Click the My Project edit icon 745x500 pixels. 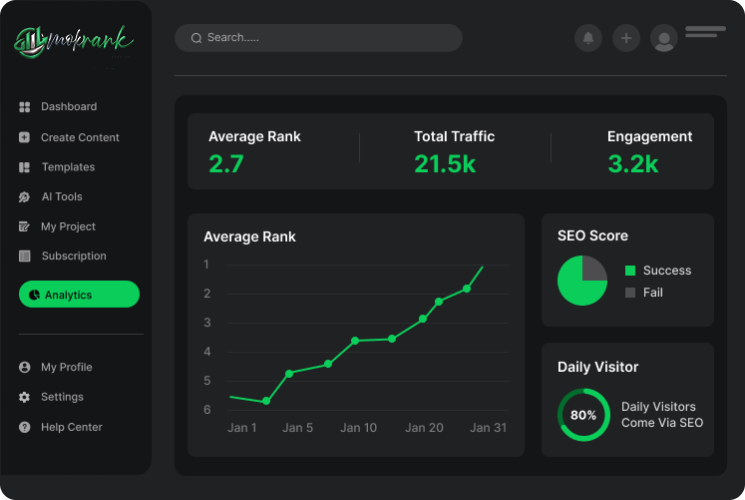coord(24,227)
